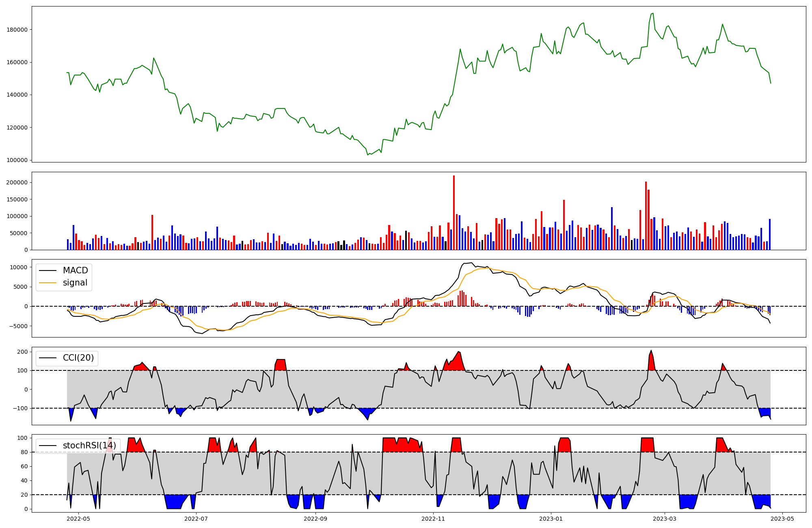Image resolution: width=812 pixels, height=528 pixels.
Task: Select the black MACD line sample in legend
Action: (48, 271)
